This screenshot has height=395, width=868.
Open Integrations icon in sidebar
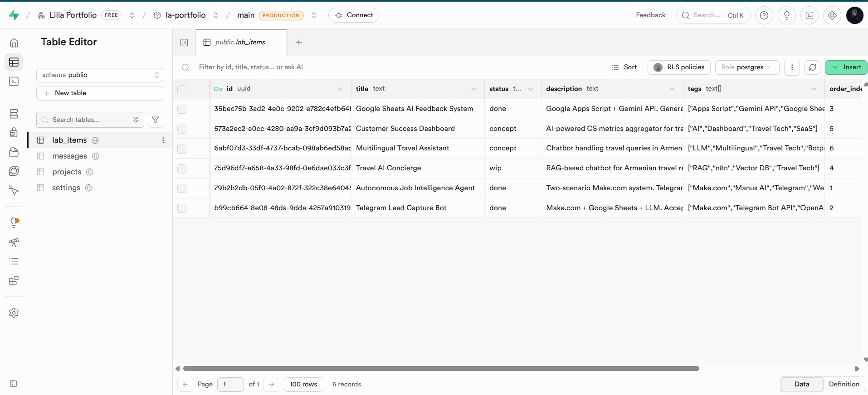tap(14, 281)
